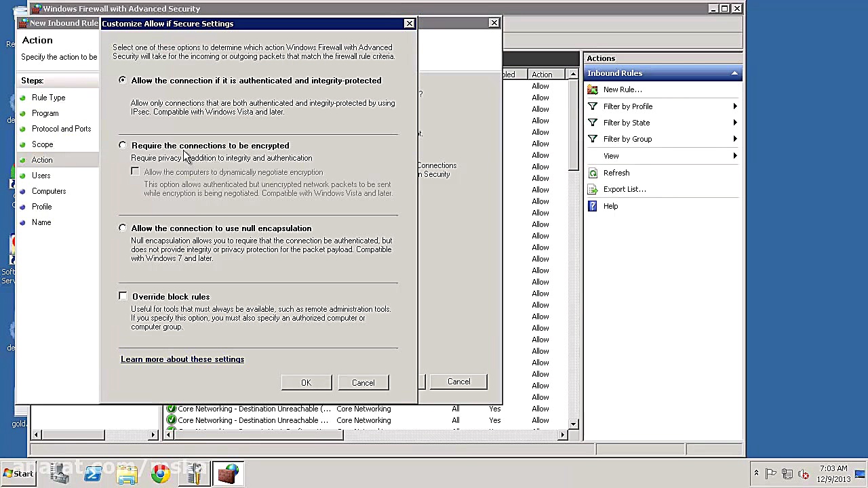Select 'Require the connections to be encrypted' option

[x=123, y=145]
